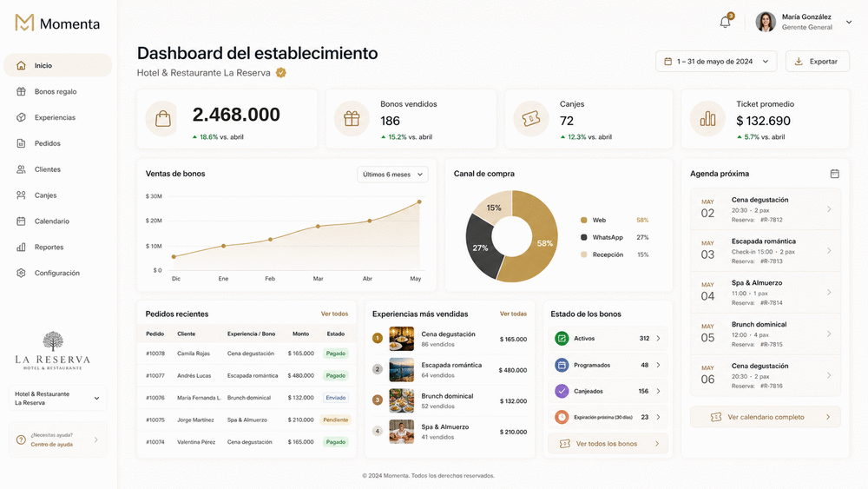Image resolution: width=868 pixels, height=489 pixels.
Task: Click the Canjes sidebar icon
Action: (x=21, y=195)
